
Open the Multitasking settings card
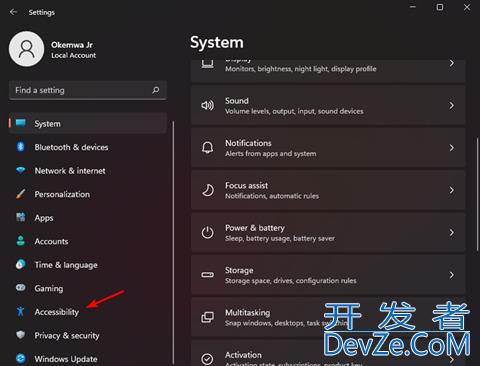328,317
